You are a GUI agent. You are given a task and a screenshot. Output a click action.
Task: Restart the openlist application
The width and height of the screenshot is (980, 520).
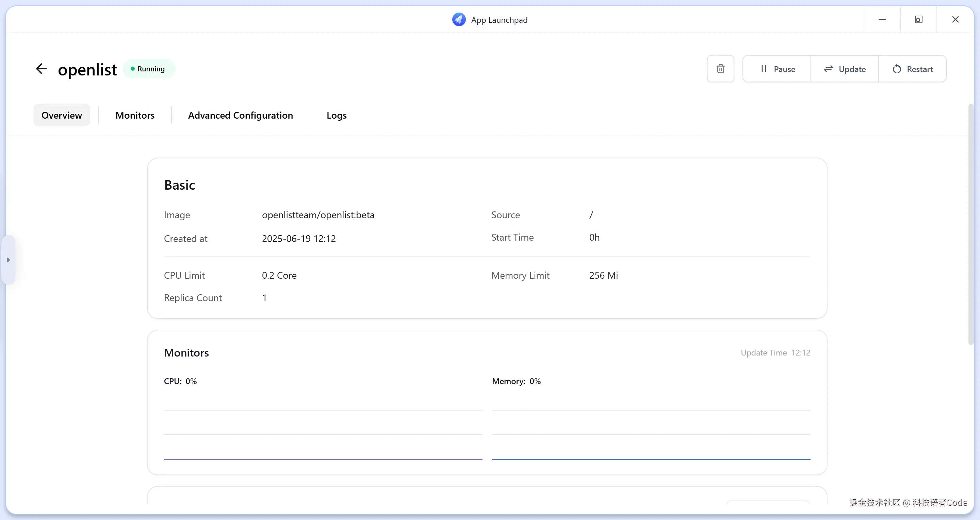[x=912, y=69]
